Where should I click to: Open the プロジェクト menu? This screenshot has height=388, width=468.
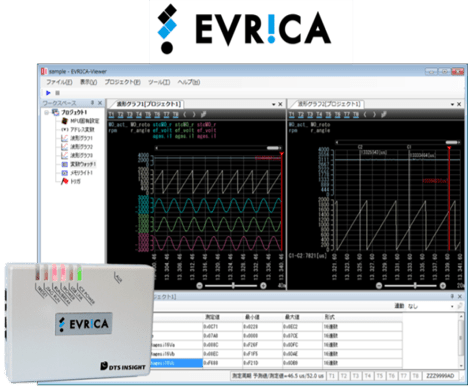(122, 82)
